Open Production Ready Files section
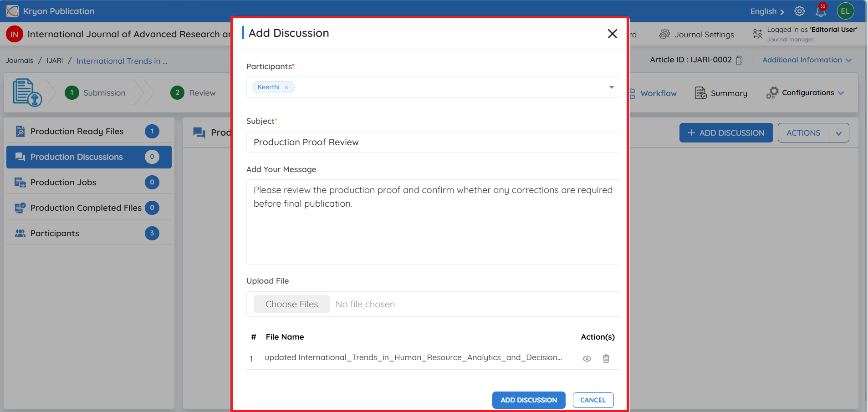 click(x=89, y=132)
